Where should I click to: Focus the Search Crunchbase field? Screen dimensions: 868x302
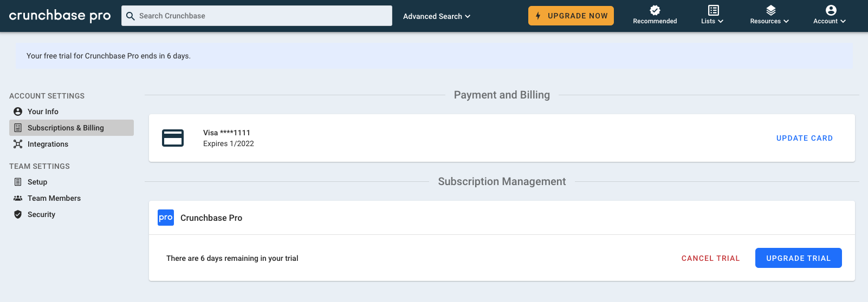click(x=257, y=16)
